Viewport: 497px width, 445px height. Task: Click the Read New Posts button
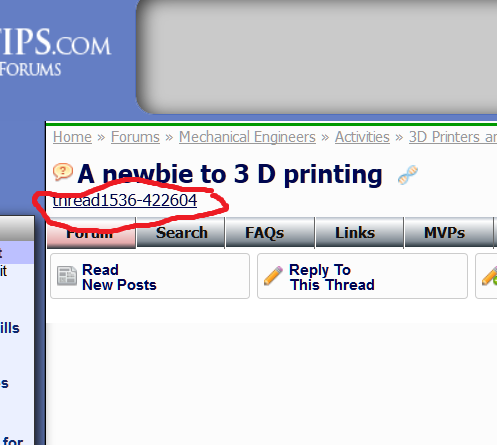[x=150, y=276]
